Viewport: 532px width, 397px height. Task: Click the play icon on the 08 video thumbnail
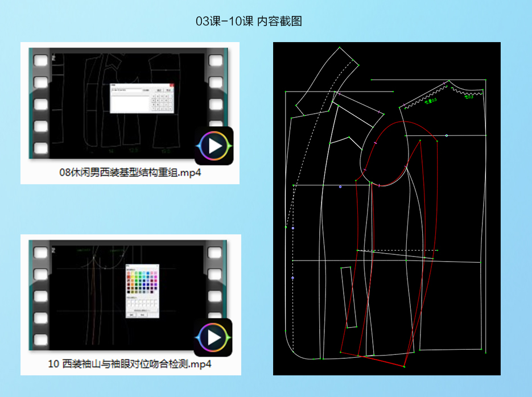(215, 147)
